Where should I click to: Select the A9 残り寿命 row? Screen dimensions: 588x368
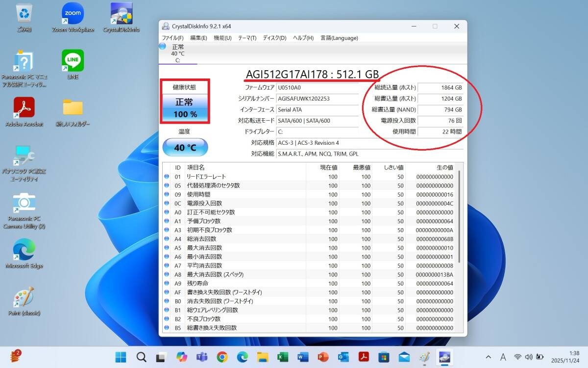[x=309, y=283]
